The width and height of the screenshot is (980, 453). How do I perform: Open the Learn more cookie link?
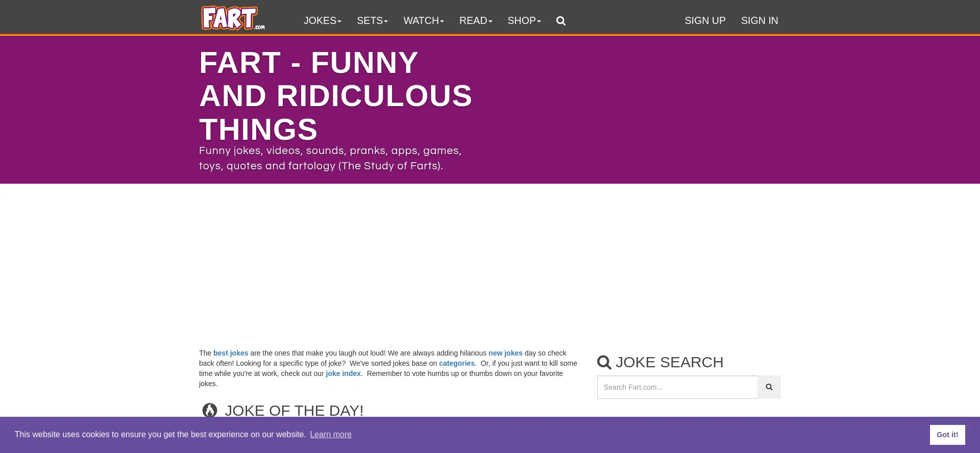pyautogui.click(x=331, y=435)
